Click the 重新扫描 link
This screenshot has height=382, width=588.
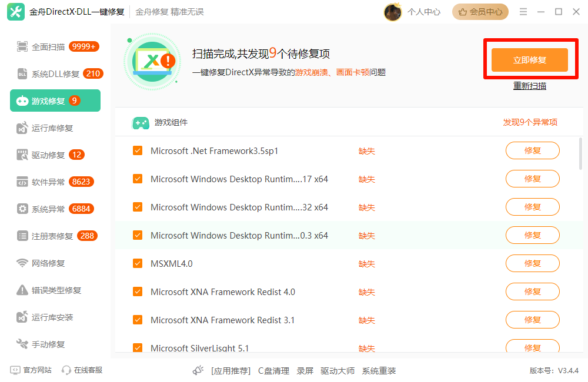(x=530, y=86)
